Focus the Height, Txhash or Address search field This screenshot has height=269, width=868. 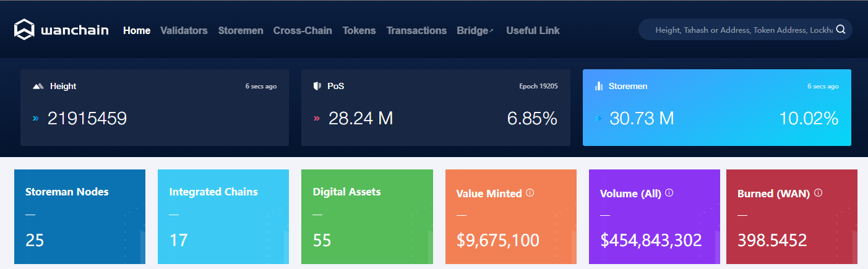coord(745,30)
